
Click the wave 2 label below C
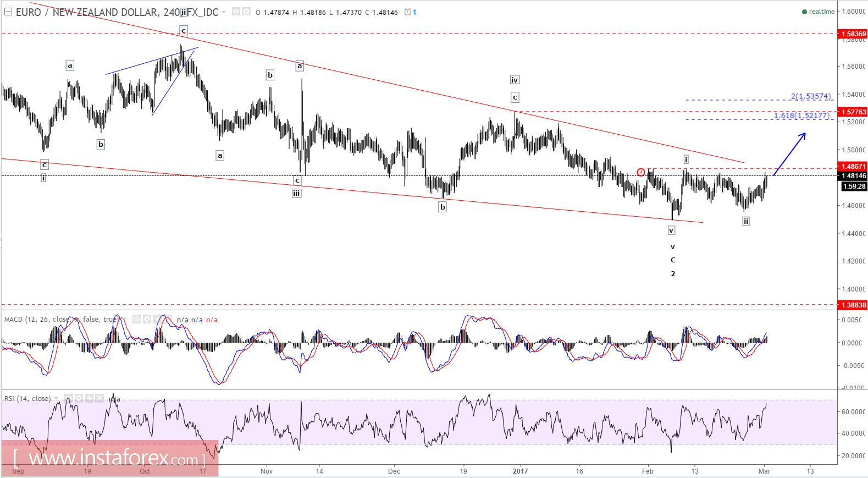pyautogui.click(x=673, y=273)
